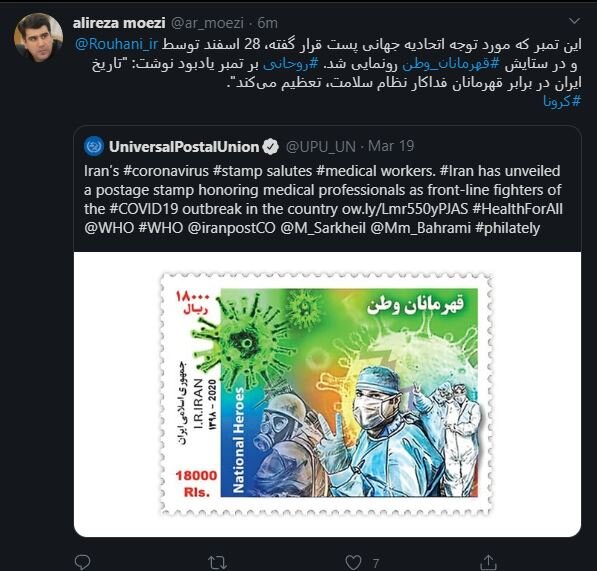Retweet this post using the retweet icon
The height and width of the screenshot is (571, 597).
[x=217, y=563]
